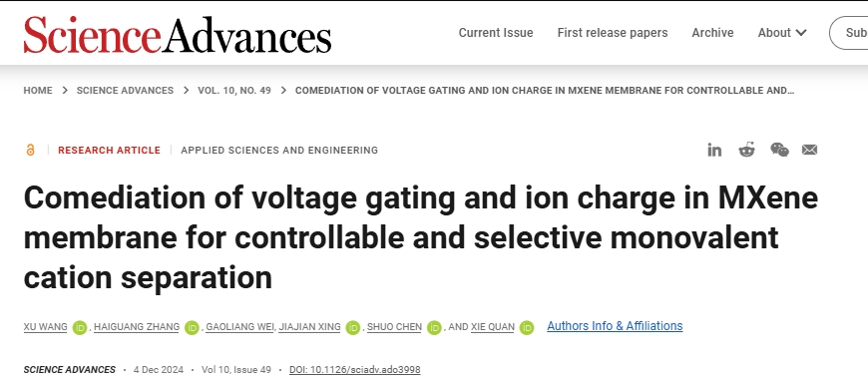Go to First release papers
This screenshot has height=378, width=868.
(x=613, y=33)
